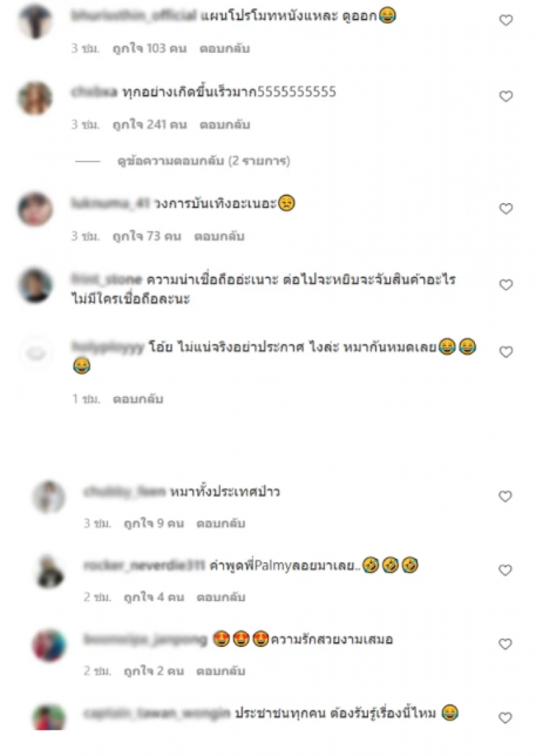
Task: View who liked the 9-likes comment
Action: [x=153, y=523]
